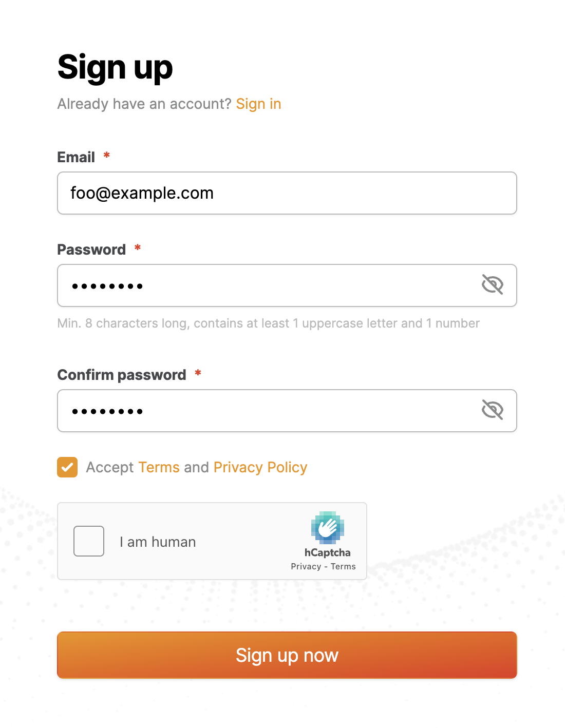Click the hCaptcha brand name text
The image size is (565, 728).
pos(327,552)
